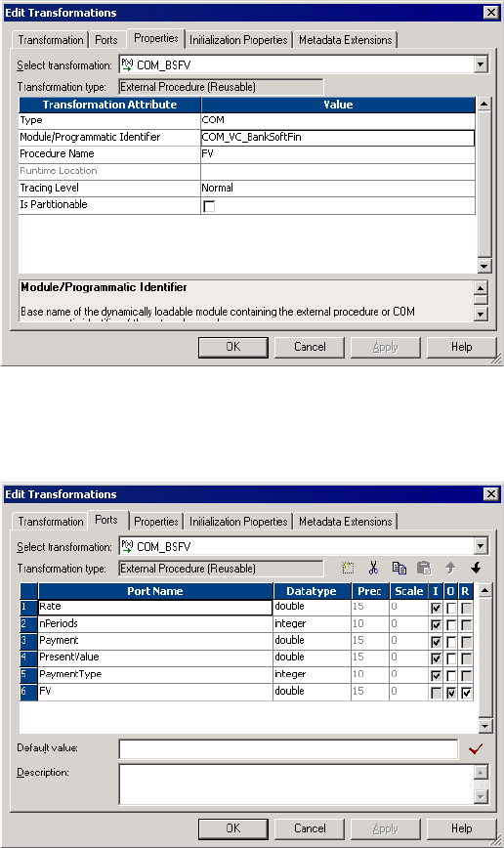Switch to Transformation tab in the Ports dialog

tap(50, 522)
